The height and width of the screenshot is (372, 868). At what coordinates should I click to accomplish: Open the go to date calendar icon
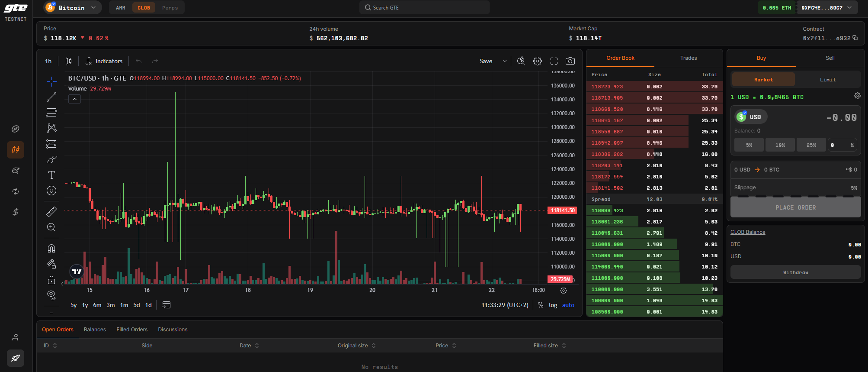click(166, 305)
